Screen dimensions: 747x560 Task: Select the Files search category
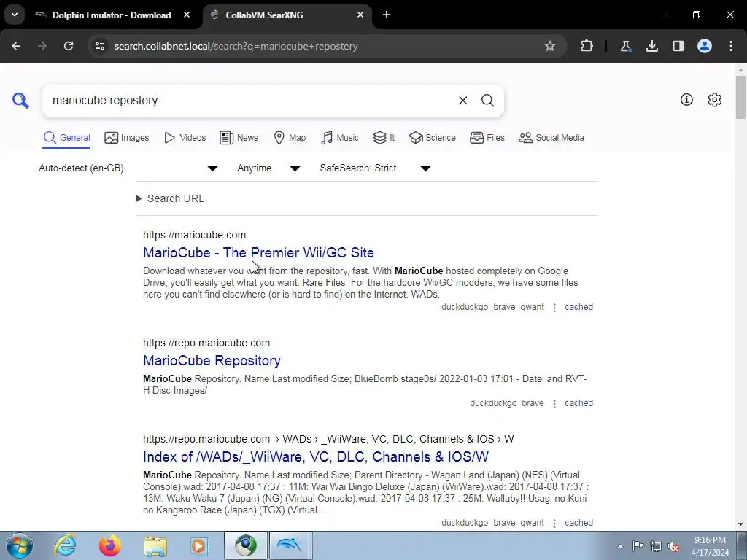[487, 138]
